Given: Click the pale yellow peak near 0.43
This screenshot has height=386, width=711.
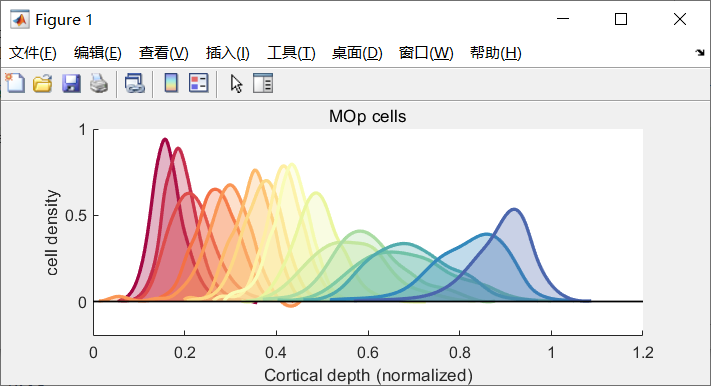Looking at the screenshot, I should (x=292, y=165).
